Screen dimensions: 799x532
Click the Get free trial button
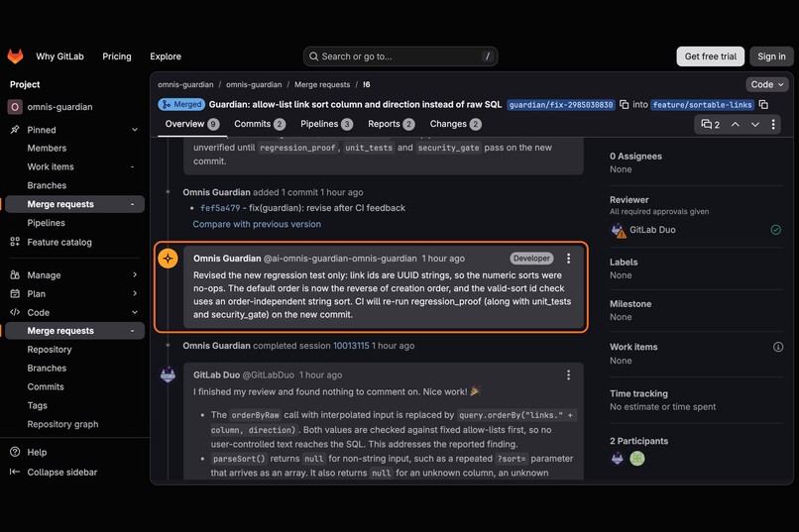tap(711, 56)
